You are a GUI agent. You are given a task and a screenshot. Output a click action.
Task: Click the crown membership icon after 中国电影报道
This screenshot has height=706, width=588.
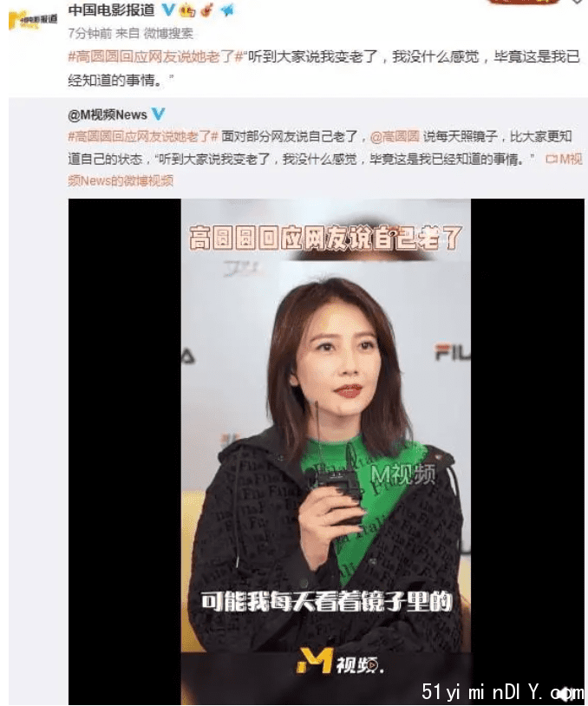coord(187,10)
